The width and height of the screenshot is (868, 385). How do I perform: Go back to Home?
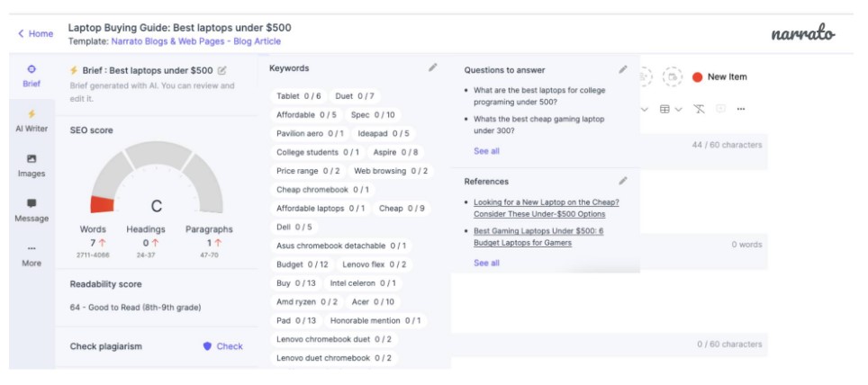(x=35, y=33)
